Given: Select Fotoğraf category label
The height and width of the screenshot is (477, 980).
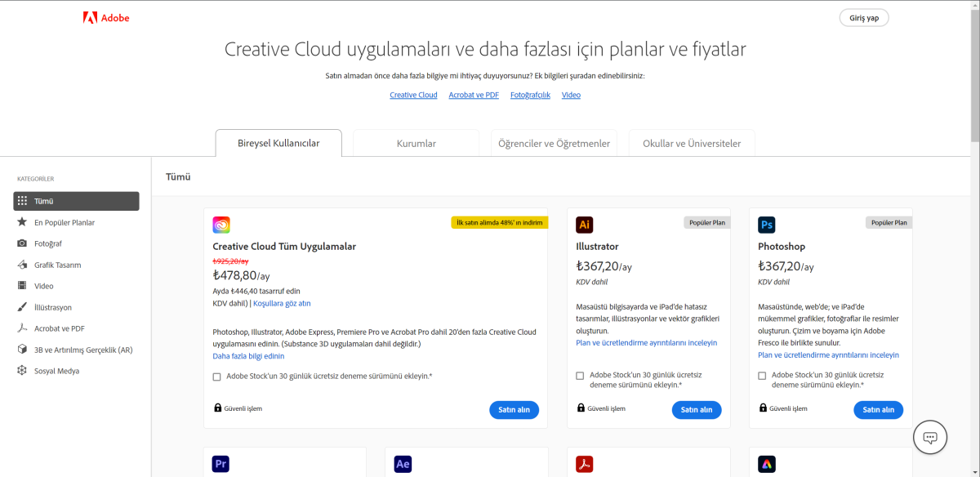Looking at the screenshot, I should coord(48,243).
